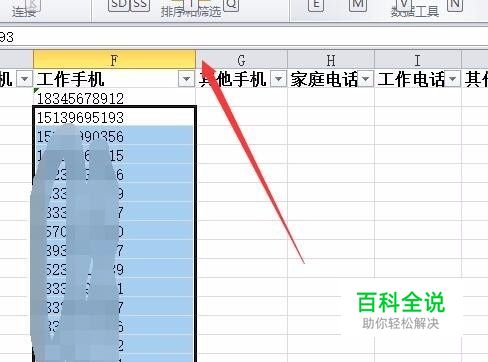Select empty 其他手机 cell beside 18345678912
Screen dimensions: 488x362
pos(242,98)
